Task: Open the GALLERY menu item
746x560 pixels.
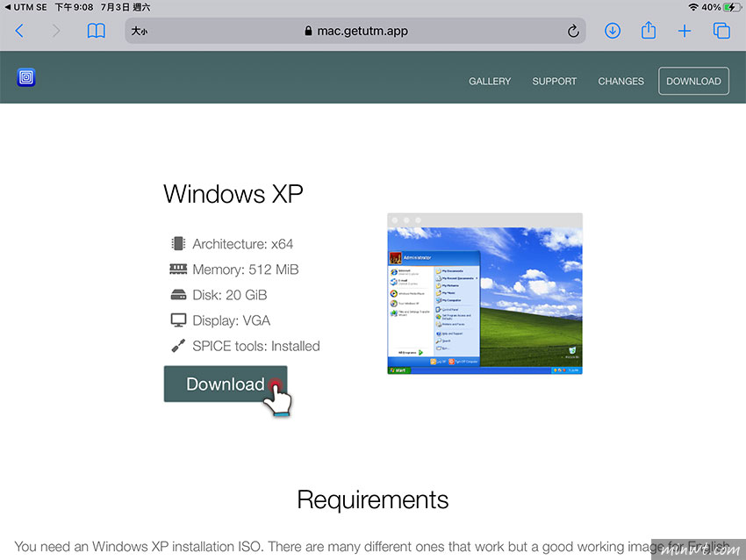Action: 490,82
